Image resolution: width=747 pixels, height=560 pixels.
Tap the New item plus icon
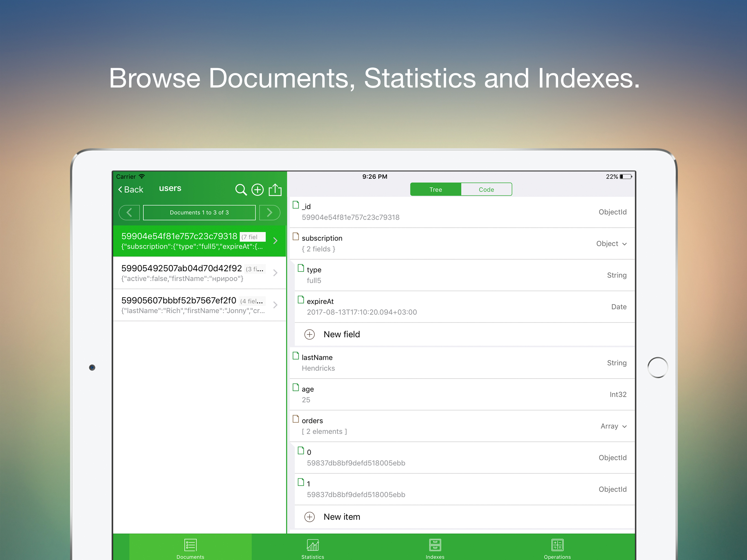click(309, 517)
